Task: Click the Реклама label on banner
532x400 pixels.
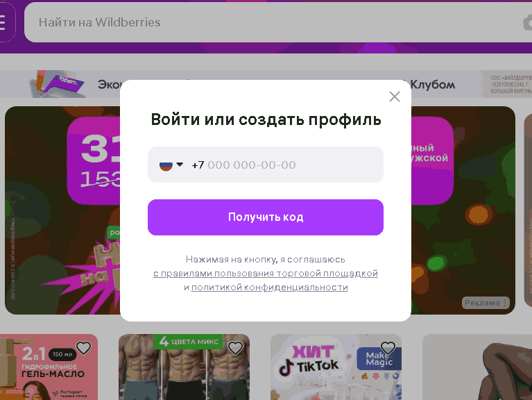Action: (x=482, y=303)
